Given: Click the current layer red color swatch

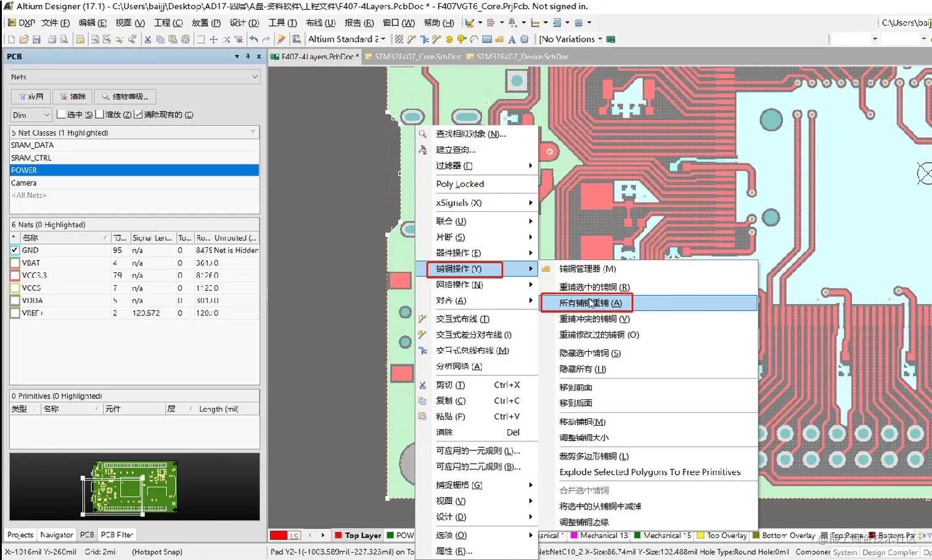Looking at the screenshot, I should tap(279, 535).
